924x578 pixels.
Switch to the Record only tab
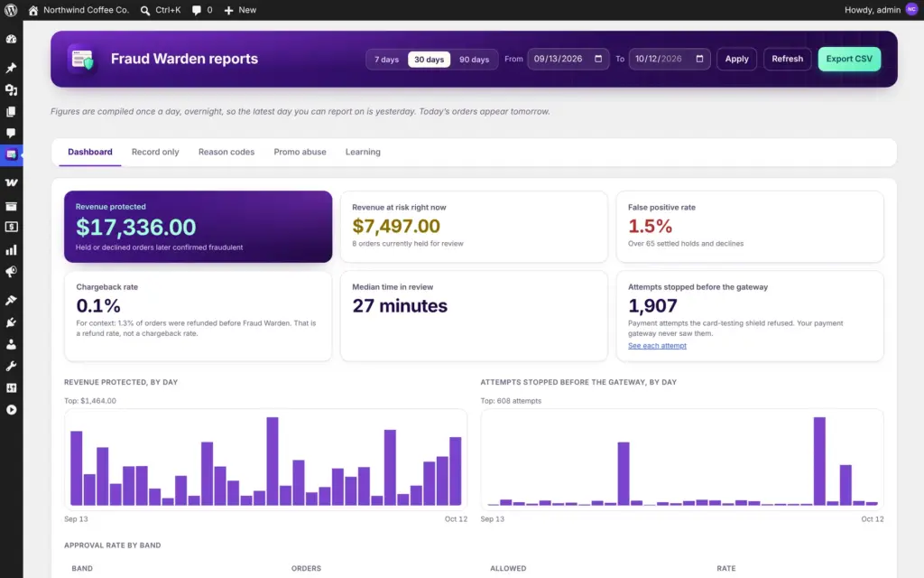155,152
